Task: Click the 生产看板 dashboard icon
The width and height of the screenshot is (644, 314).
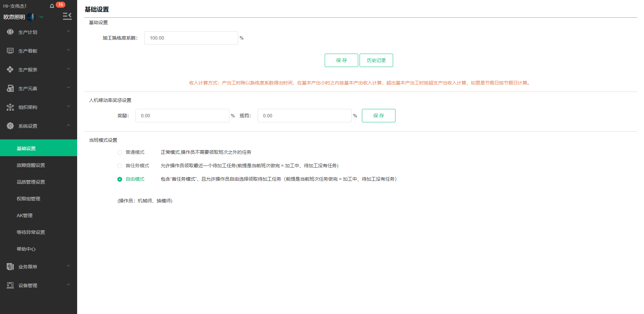Action: coord(10,51)
